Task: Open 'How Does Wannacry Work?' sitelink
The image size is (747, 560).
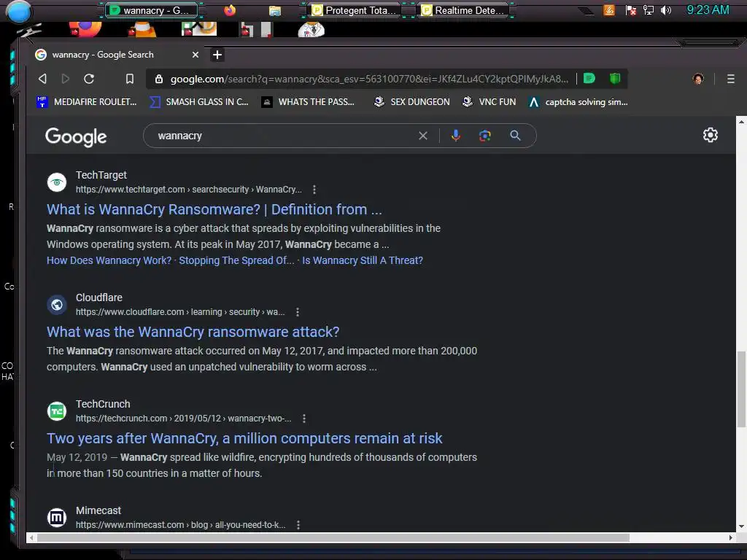Action: pos(109,260)
